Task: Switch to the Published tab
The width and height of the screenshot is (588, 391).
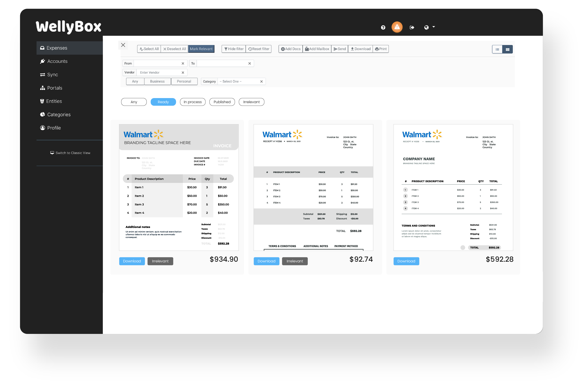Action: (x=222, y=102)
